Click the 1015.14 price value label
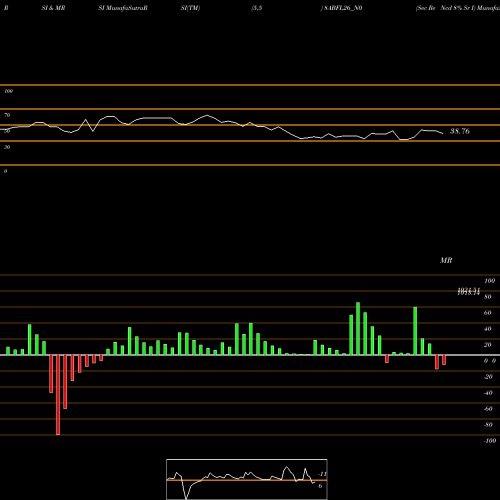500x500 pixels. point(469,292)
